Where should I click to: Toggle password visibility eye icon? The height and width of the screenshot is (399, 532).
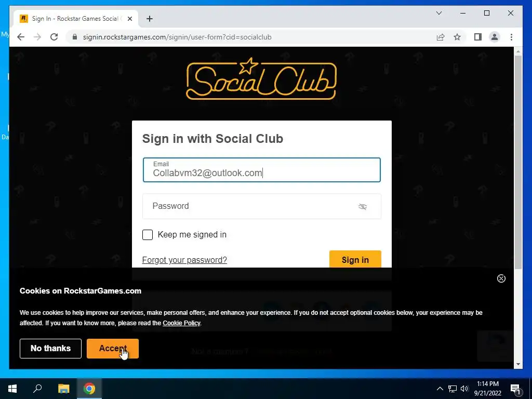[362, 206]
